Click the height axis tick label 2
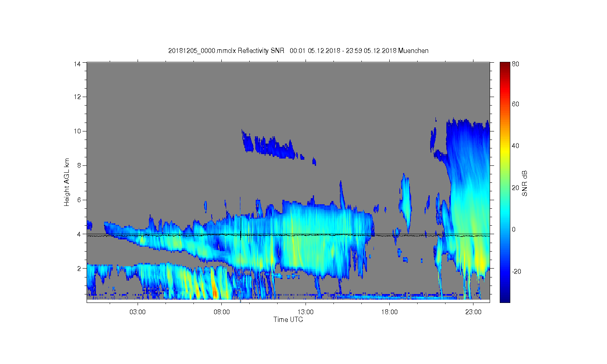Image resolution: width=607 pixels, height=364 pixels. point(79,268)
